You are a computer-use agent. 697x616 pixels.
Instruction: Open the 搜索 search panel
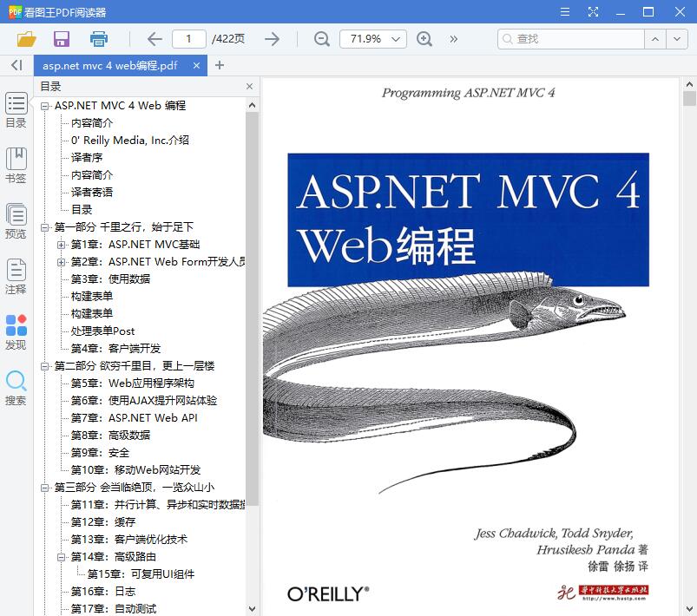16,388
